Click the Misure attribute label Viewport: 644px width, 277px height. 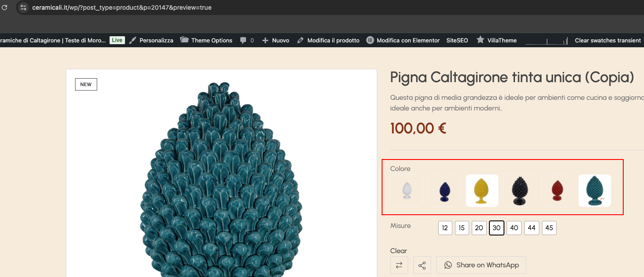point(401,226)
